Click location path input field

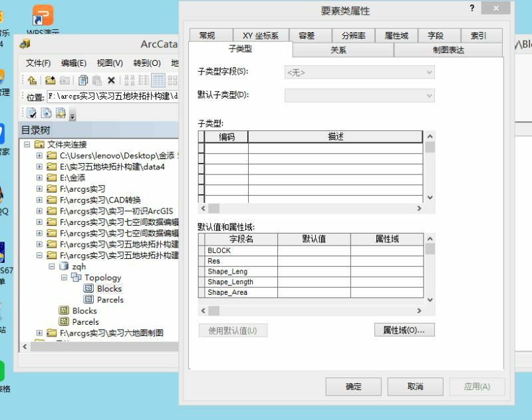pyautogui.click(x=113, y=97)
